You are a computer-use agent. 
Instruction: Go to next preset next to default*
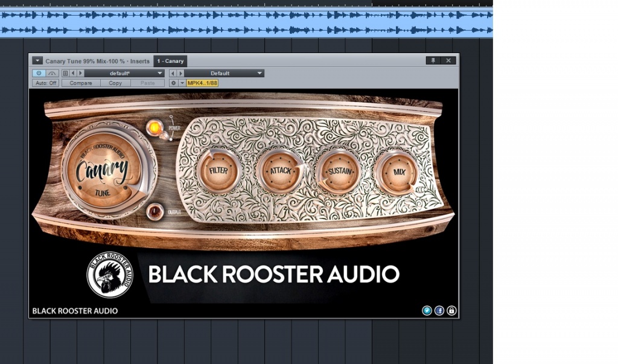(80, 74)
